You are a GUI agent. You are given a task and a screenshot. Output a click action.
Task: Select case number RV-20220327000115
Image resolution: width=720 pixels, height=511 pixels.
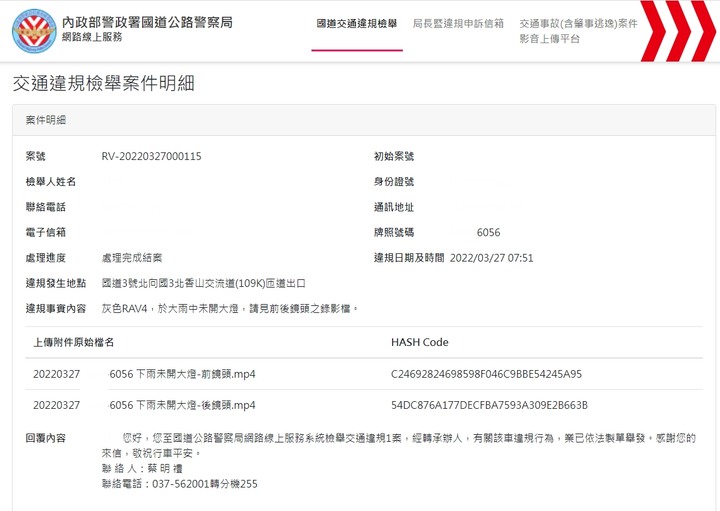point(152,157)
